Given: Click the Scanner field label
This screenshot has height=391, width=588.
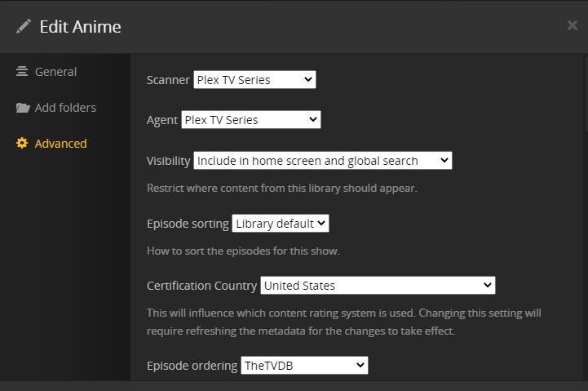Looking at the screenshot, I should [168, 80].
